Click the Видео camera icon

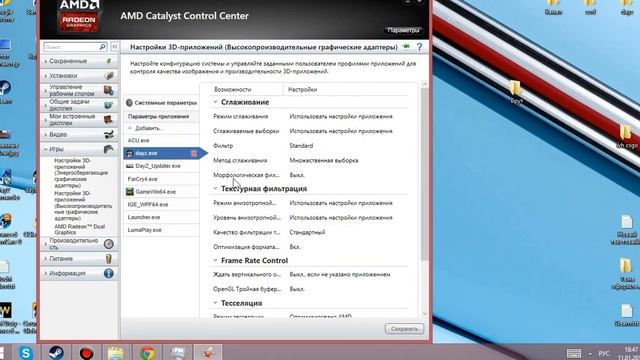[109, 134]
